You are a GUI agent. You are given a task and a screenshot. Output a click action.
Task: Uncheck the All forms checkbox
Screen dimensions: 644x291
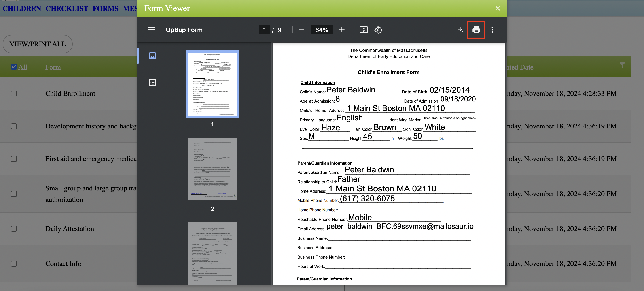point(14,67)
